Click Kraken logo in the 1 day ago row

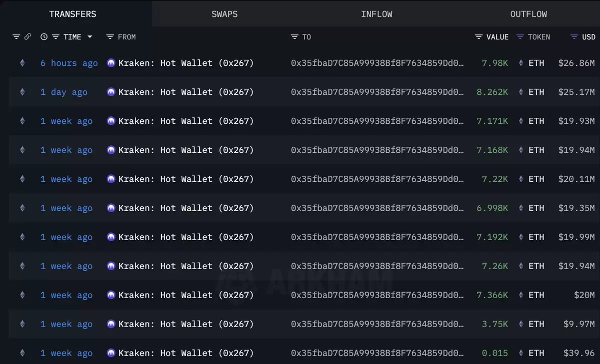(111, 92)
